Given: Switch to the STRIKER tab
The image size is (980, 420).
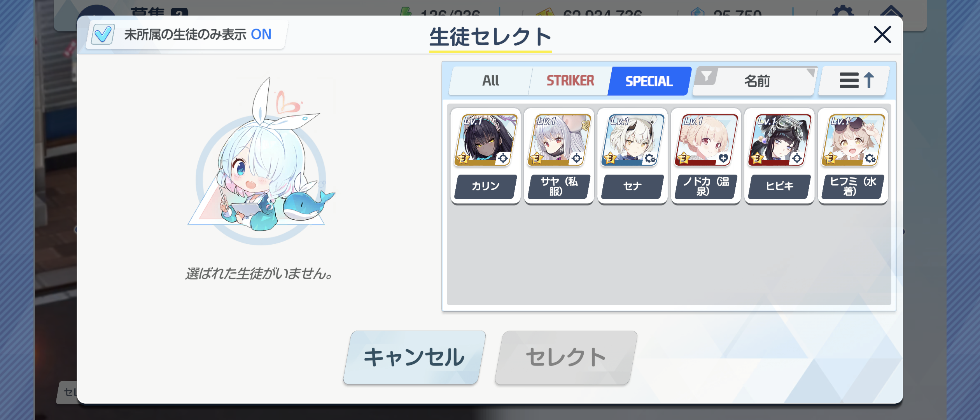Looking at the screenshot, I should (x=570, y=81).
